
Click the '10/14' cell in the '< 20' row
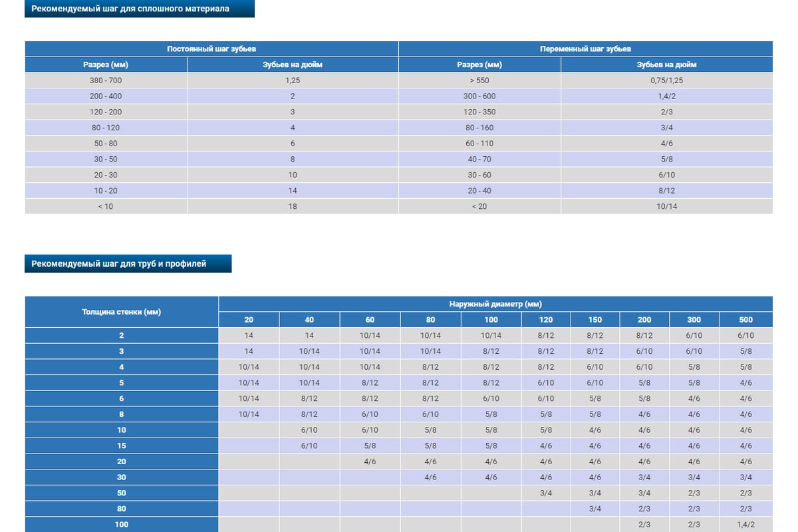[666, 206]
